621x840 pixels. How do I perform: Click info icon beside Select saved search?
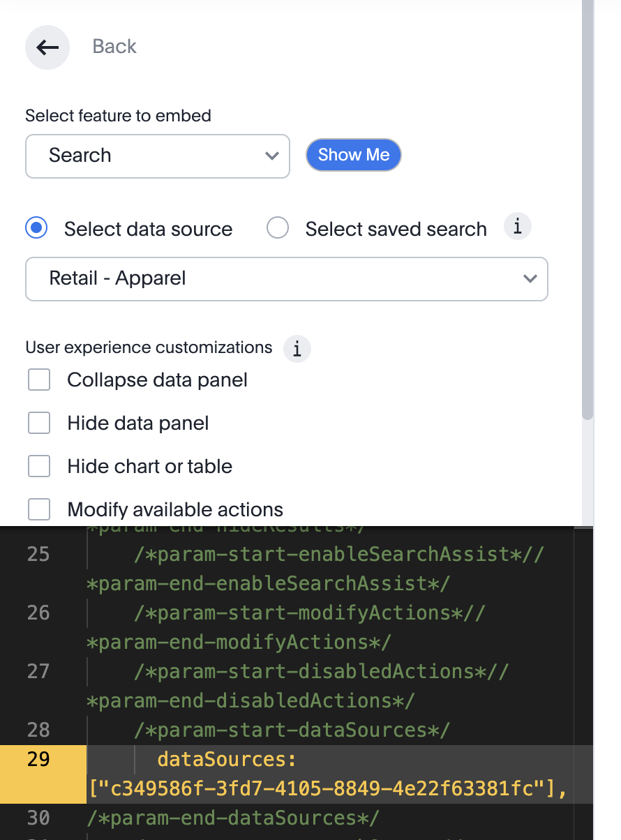click(x=518, y=227)
